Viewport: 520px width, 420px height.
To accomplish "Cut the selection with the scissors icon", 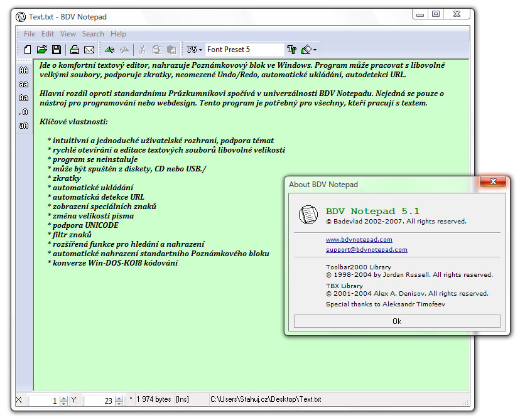I will click(x=143, y=50).
